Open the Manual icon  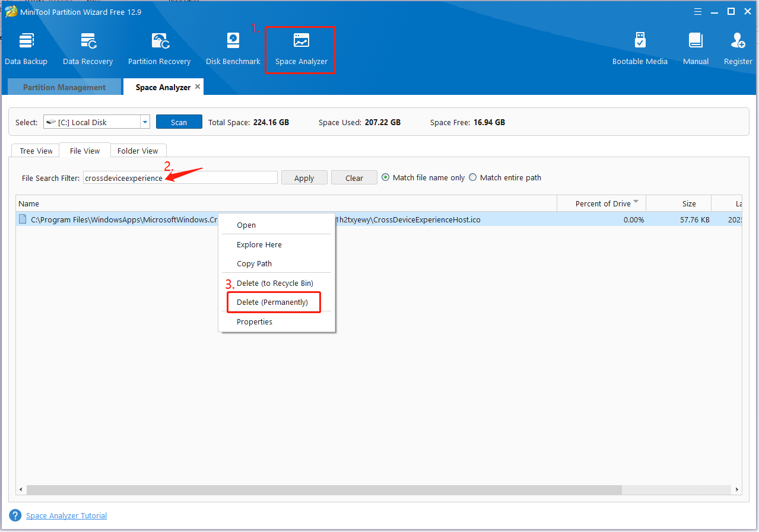point(696,49)
